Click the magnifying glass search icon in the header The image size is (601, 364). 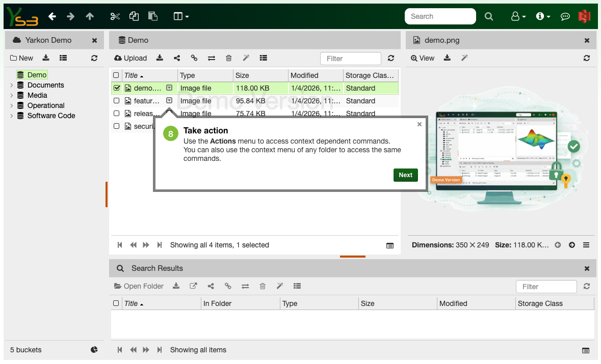click(489, 16)
